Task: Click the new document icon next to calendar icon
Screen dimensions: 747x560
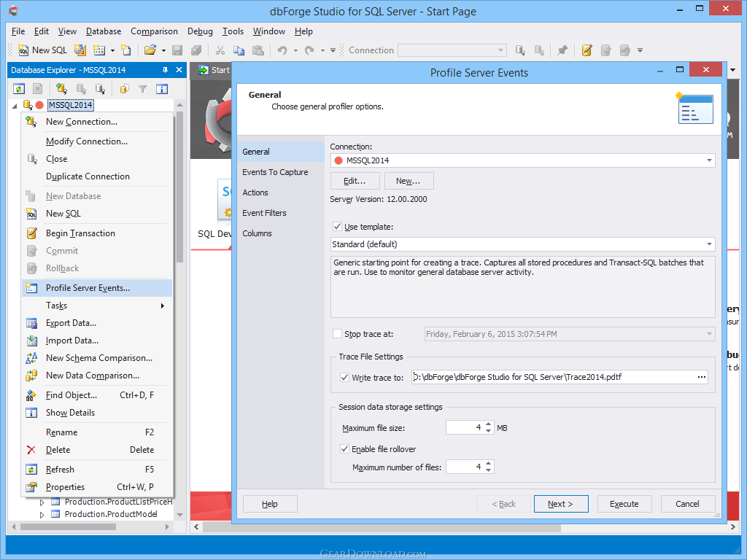Action: coord(125,50)
